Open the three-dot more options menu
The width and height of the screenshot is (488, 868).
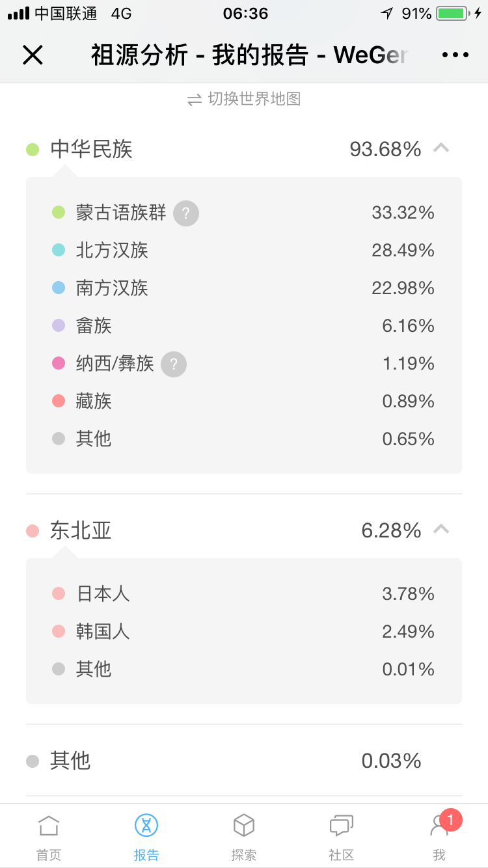pos(455,55)
